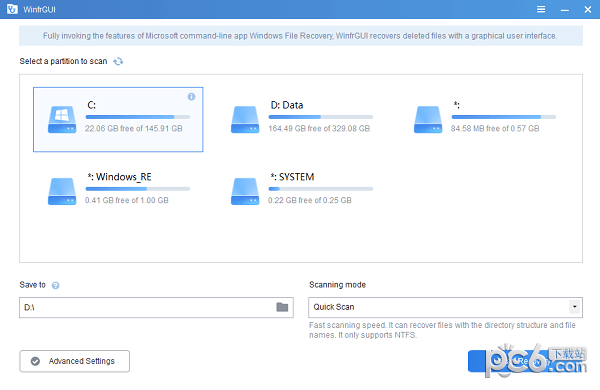Click "22.06 GB free of 145.91 GB" text
This screenshot has width=600, height=390.
pos(134,129)
